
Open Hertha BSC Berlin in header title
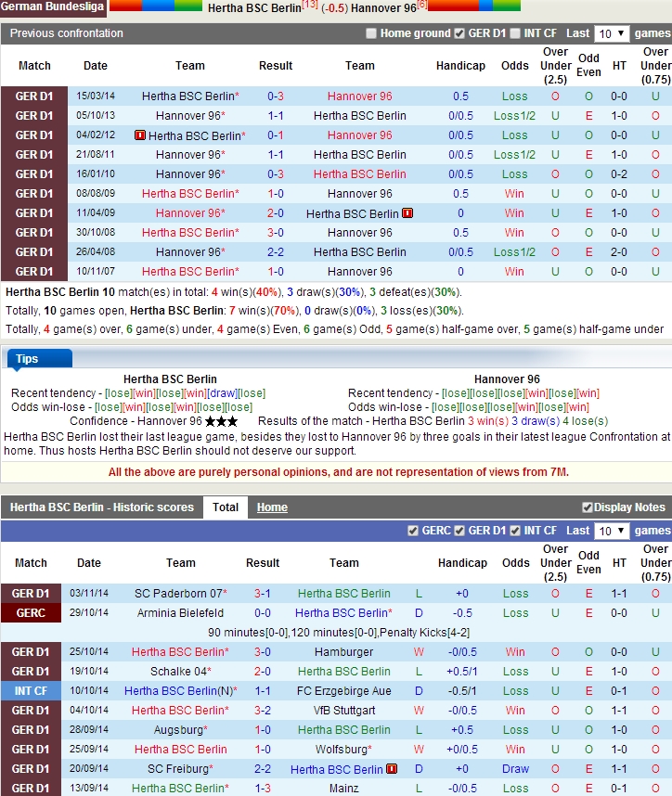254,8
